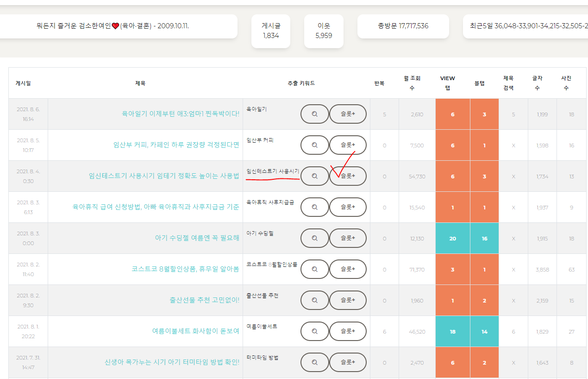Click the 게시일 column header
Image resolution: width=588 pixels, height=379 pixels.
tap(23, 83)
